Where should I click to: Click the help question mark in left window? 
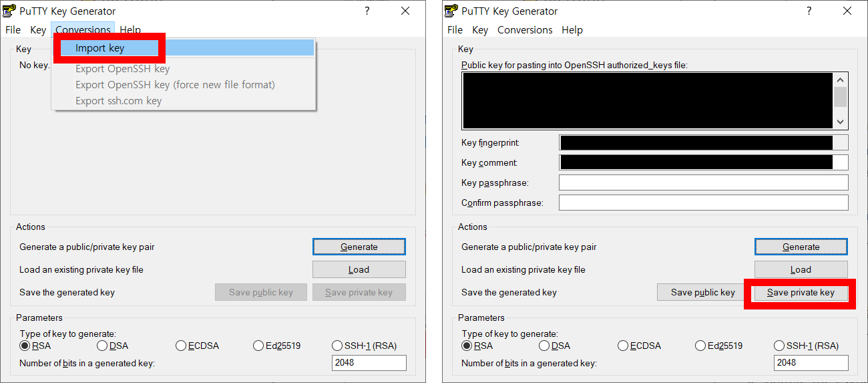click(367, 11)
